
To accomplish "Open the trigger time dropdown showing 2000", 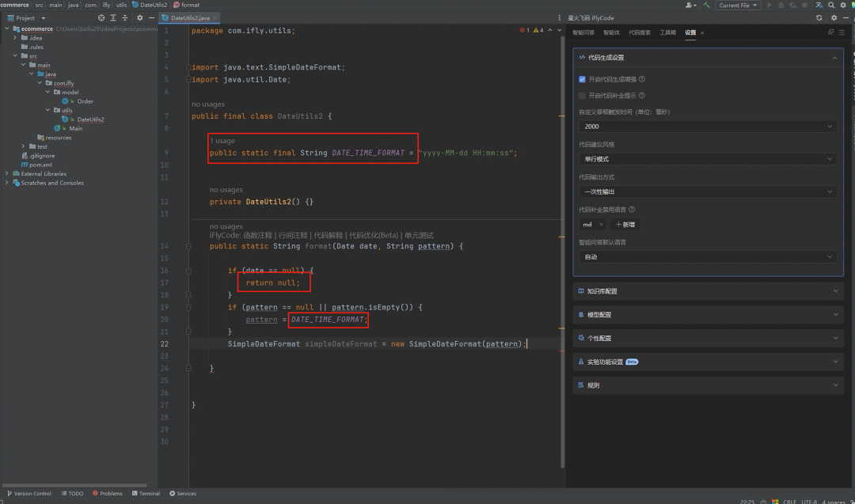I will click(x=708, y=127).
